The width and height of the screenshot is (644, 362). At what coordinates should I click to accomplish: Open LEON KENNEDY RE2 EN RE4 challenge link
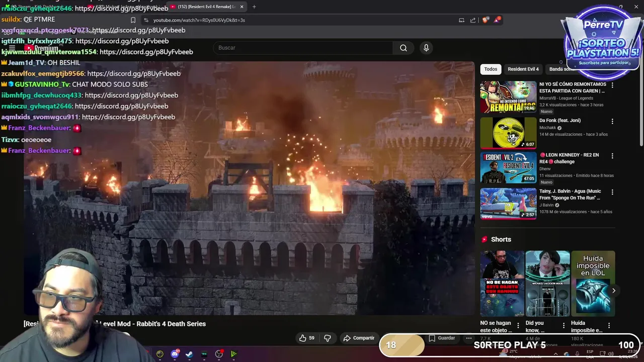coord(569,158)
